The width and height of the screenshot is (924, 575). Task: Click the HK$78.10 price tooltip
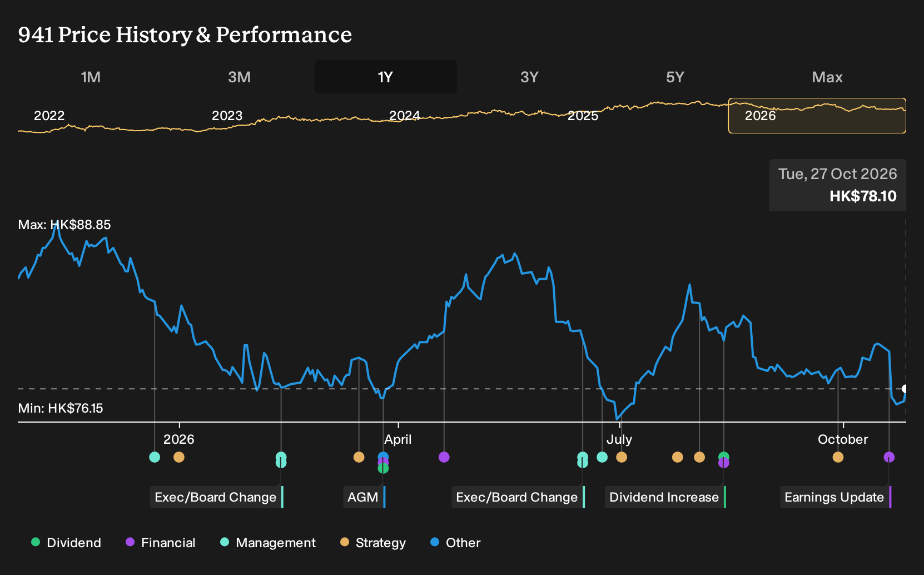pyautogui.click(x=838, y=185)
